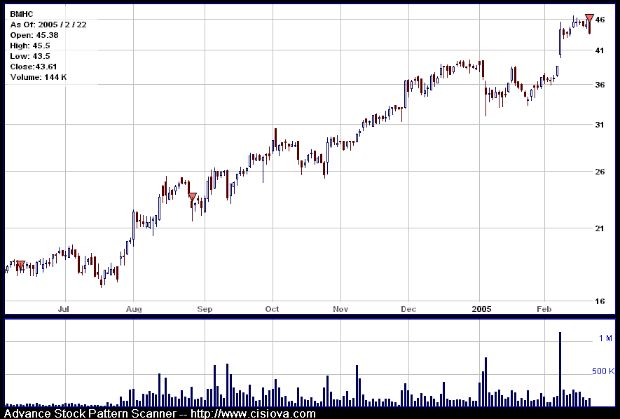Viewport: 620px width, 419px height.
Task: Click the 21 price axis label
Action: 600,228
